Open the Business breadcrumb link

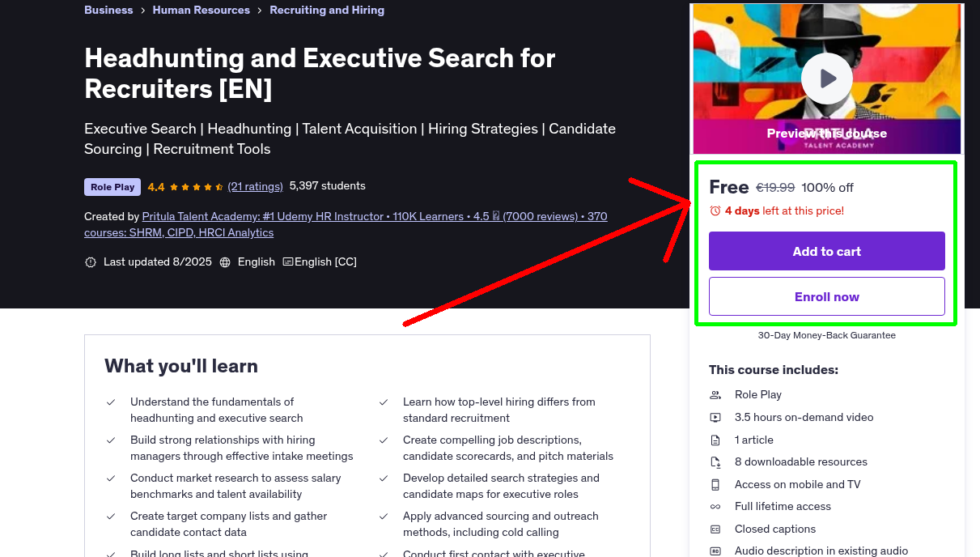(x=108, y=11)
